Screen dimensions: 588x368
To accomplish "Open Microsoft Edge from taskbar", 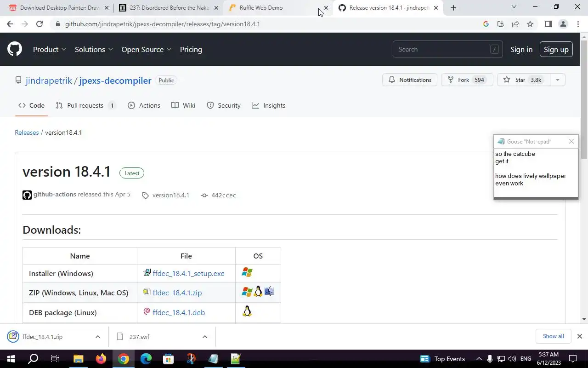I will 146,359.
